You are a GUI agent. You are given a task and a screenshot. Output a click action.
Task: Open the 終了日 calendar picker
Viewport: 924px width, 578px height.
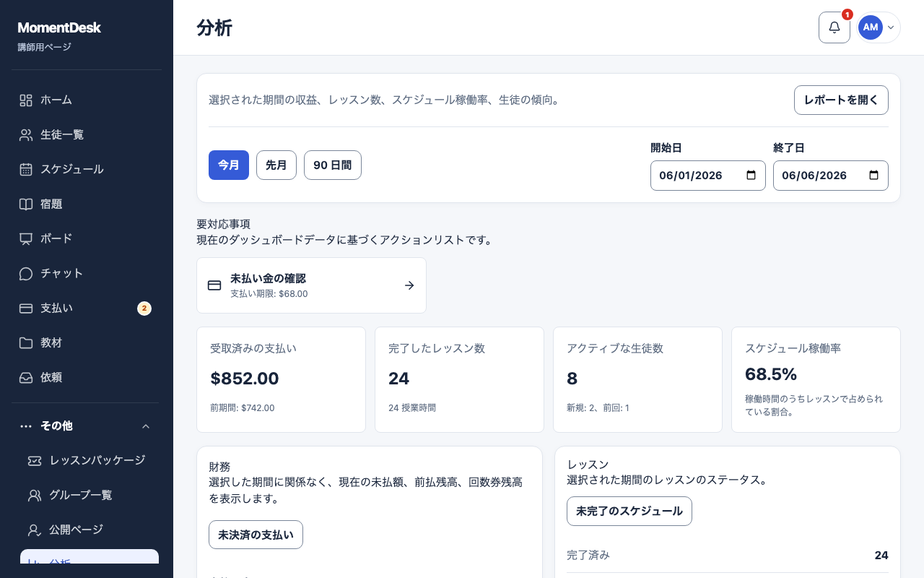click(873, 176)
